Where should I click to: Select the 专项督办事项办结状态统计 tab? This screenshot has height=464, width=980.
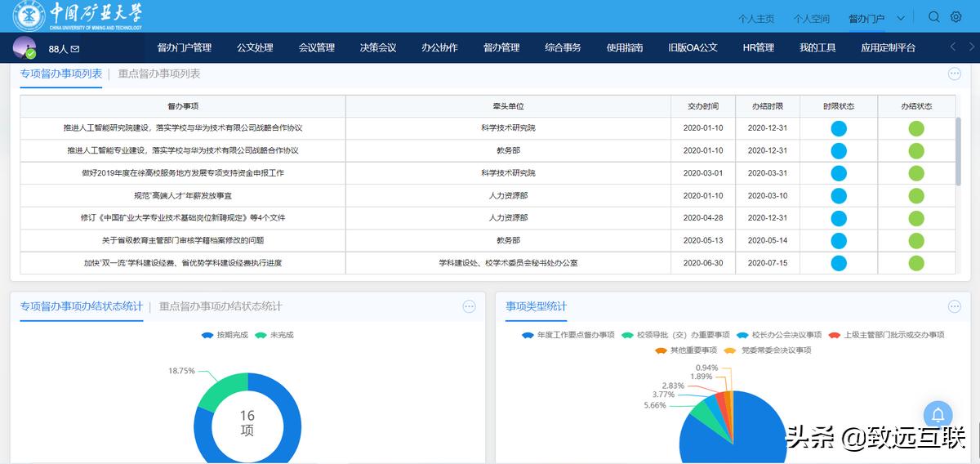tap(81, 306)
